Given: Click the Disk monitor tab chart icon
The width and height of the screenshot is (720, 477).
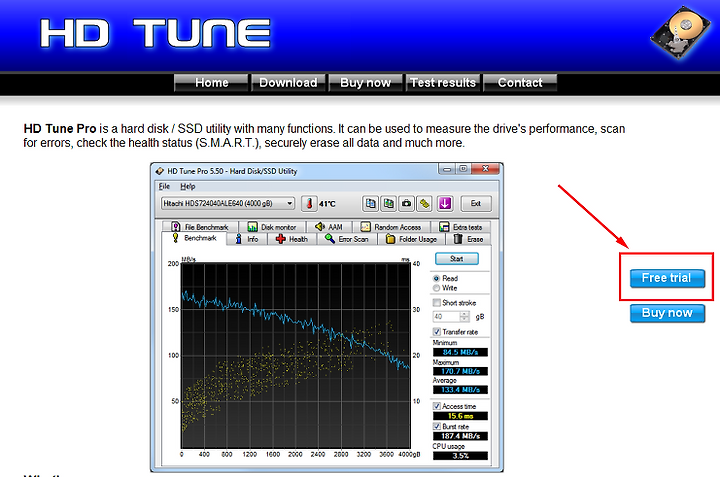Looking at the screenshot, I should [252, 227].
